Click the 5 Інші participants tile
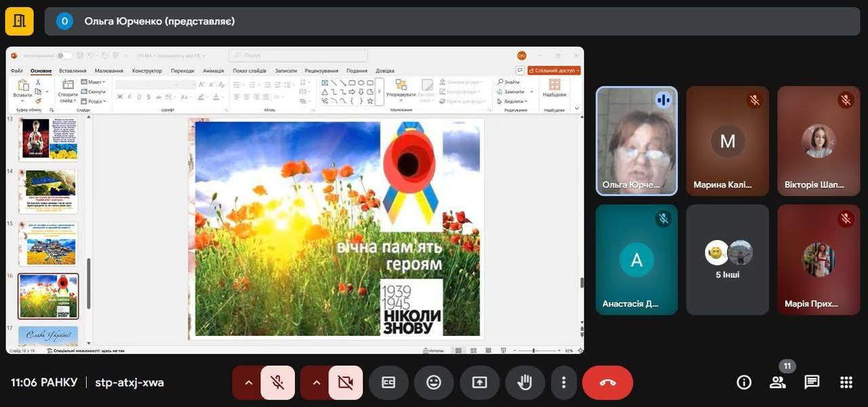Screen dimensions: 868x407 point(728,260)
